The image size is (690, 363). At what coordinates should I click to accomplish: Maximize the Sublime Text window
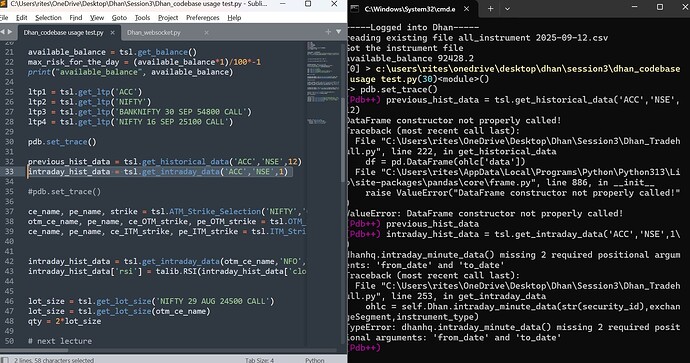(308, 4)
